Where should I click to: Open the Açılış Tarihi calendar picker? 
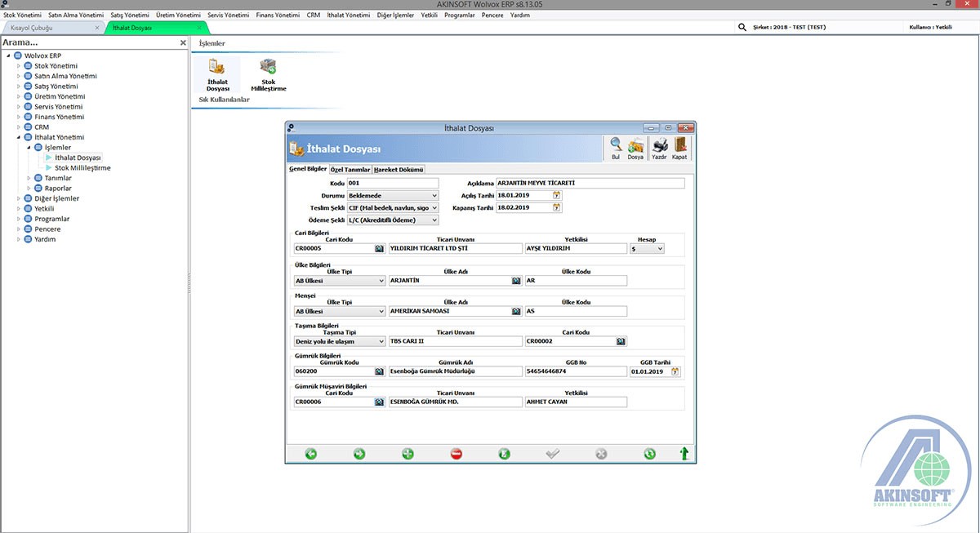[557, 196]
